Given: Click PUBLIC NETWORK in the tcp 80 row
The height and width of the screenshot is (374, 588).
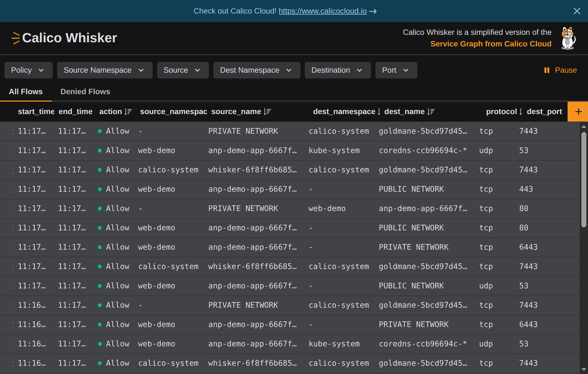Looking at the screenshot, I should click(x=411, y=228).
